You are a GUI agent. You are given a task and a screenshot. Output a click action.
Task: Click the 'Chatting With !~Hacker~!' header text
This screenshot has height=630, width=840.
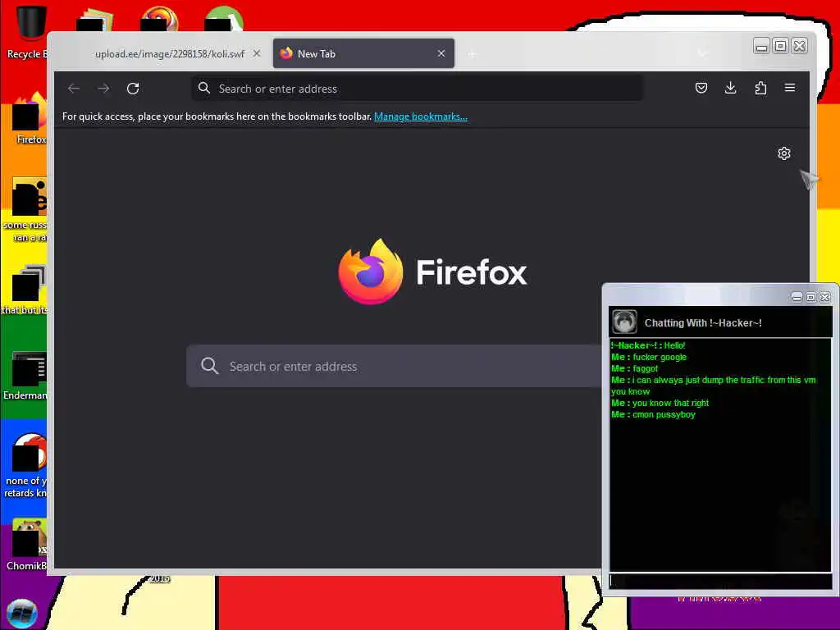703,323
